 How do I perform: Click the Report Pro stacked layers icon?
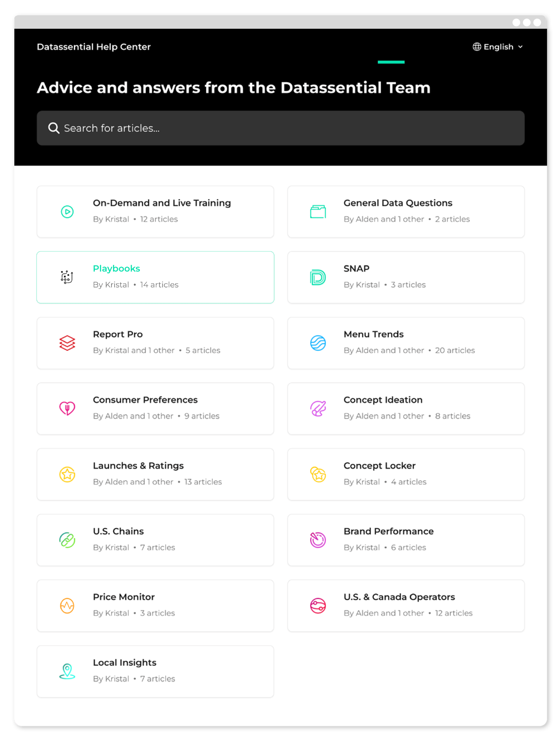[67, 343]
